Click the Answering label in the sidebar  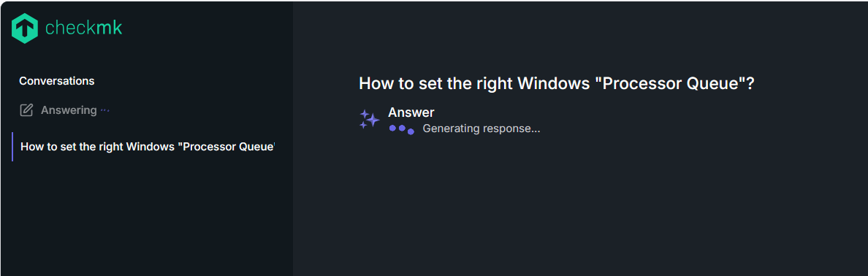point(69,110)
